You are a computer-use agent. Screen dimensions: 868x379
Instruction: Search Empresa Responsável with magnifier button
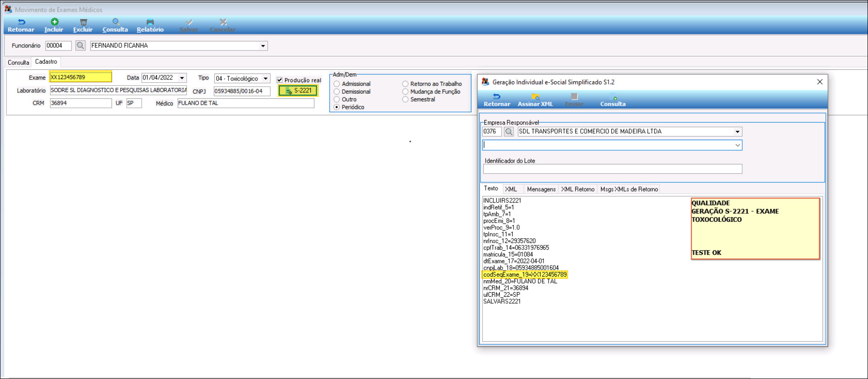pyautogui.click(x=509, y=131)
